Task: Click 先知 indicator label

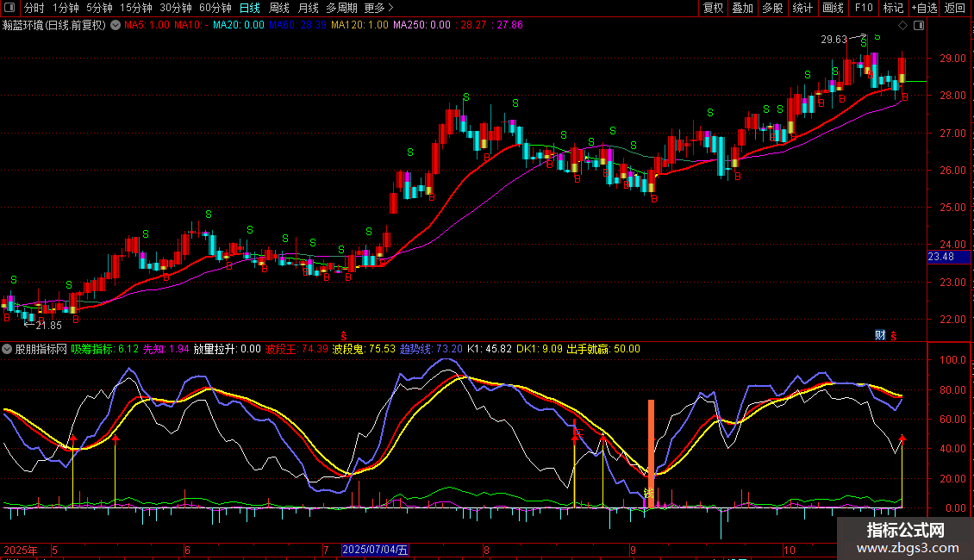Action: point(165,349)
